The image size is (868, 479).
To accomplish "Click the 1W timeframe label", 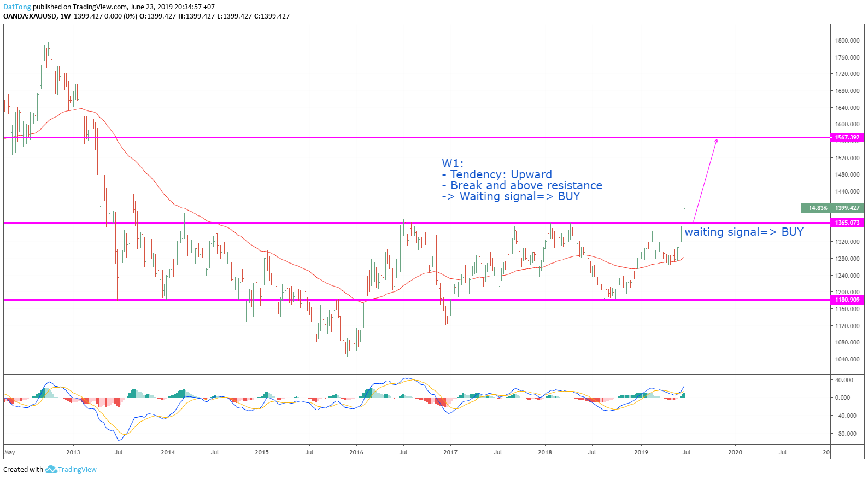I will pos(65,16).
